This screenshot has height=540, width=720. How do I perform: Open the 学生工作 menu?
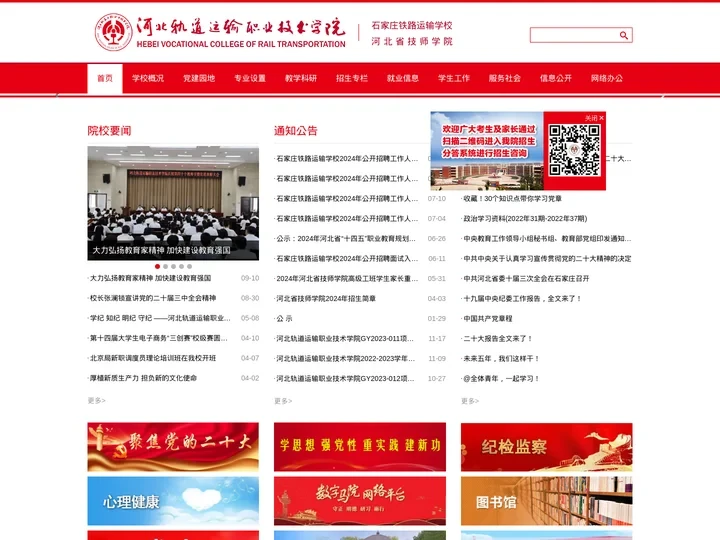pyautogui.click(x=454, y=79)
